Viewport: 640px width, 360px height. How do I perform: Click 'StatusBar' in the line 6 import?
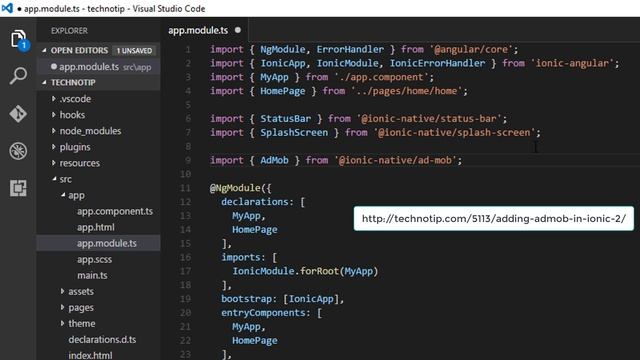pyautogui.click(x=285, y=118)
